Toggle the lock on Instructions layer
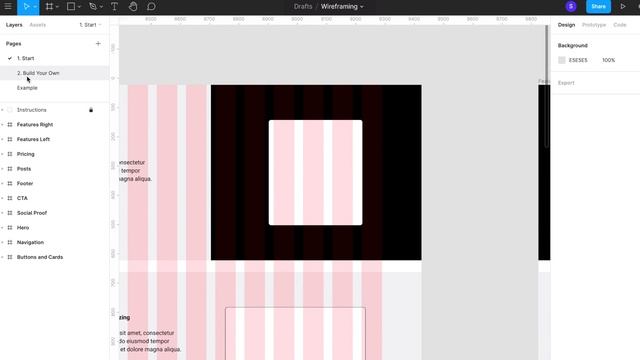The image size is (640, 360). click(91, 110)
